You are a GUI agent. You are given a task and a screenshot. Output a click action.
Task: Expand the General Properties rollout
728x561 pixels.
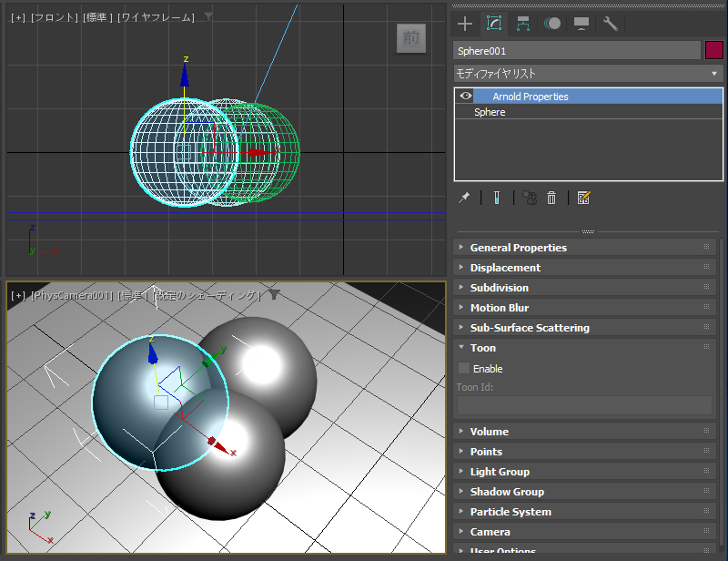tap(584, 248)
